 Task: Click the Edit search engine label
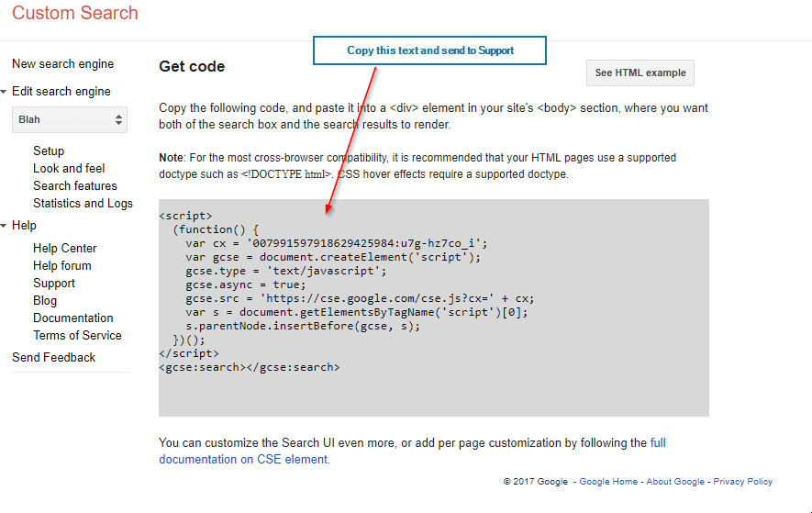click(61, 91)
